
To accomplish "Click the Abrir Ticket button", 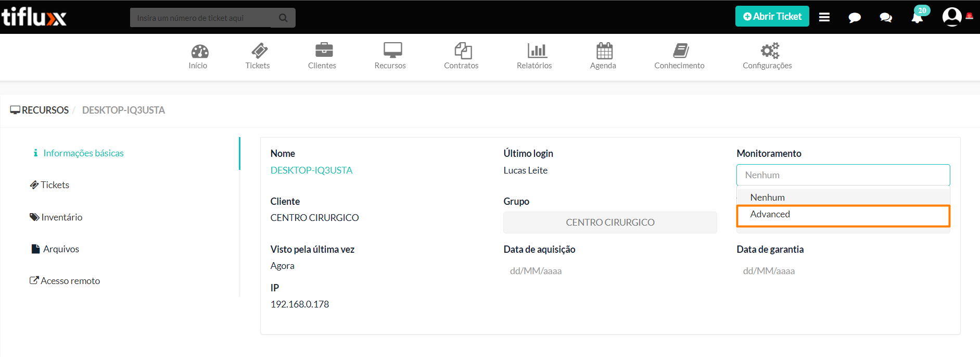I will (x=772, y=16).
